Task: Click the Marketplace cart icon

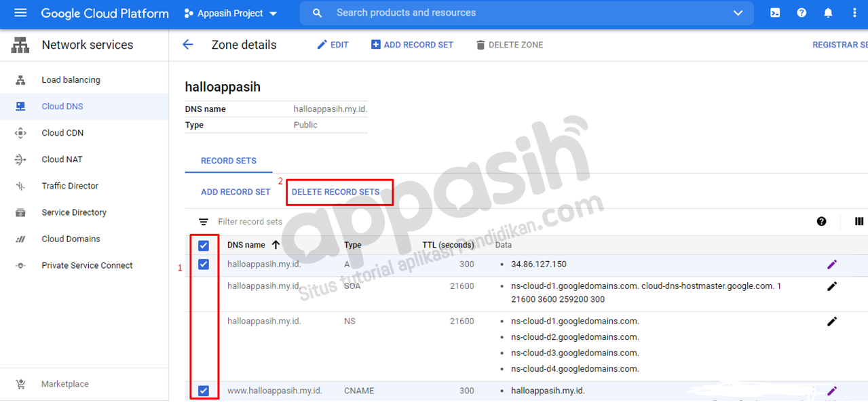Action: tap(20, 384)
